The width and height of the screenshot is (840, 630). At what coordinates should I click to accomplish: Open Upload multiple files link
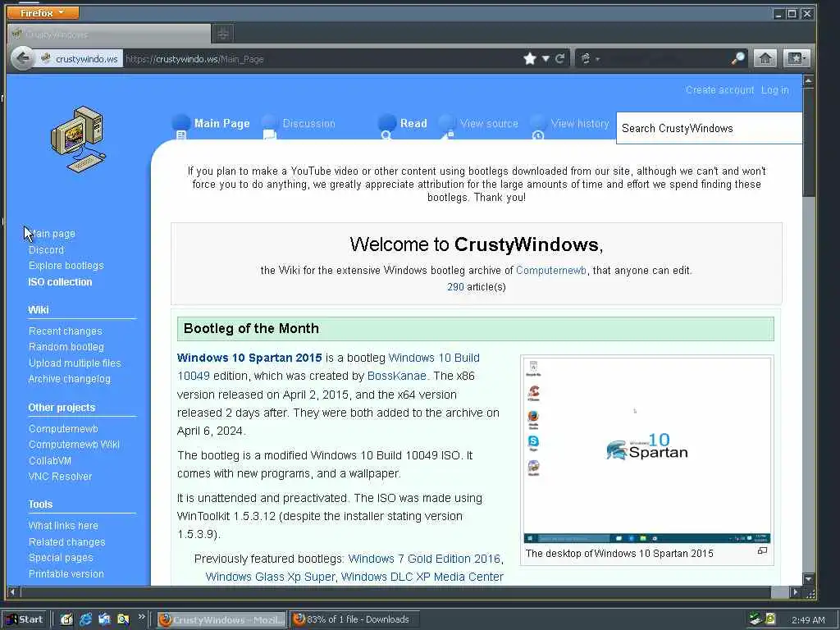75,363
